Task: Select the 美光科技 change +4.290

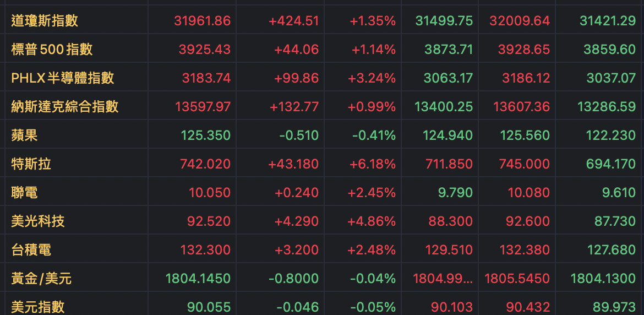Action: click(x=296, y=221)
